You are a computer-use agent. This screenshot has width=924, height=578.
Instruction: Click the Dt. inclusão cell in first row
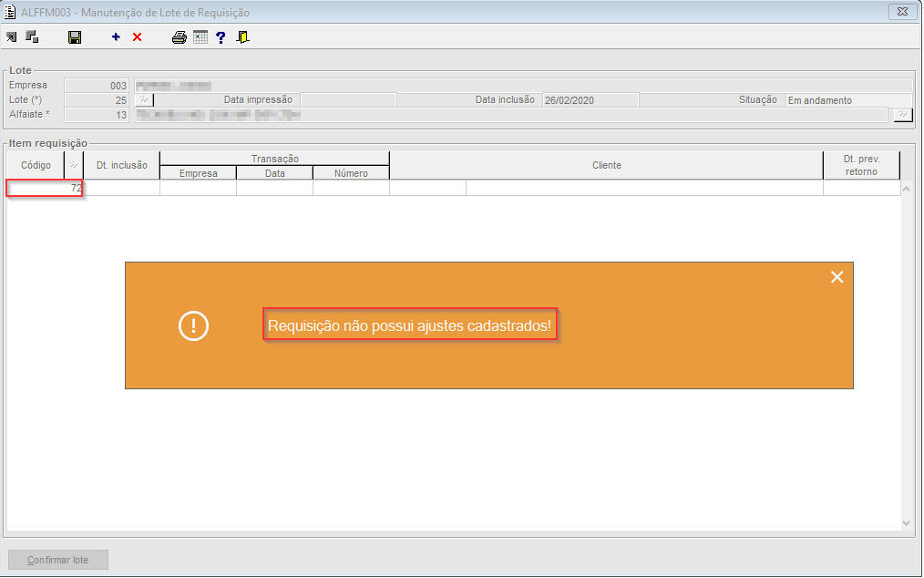click(121, 188)
